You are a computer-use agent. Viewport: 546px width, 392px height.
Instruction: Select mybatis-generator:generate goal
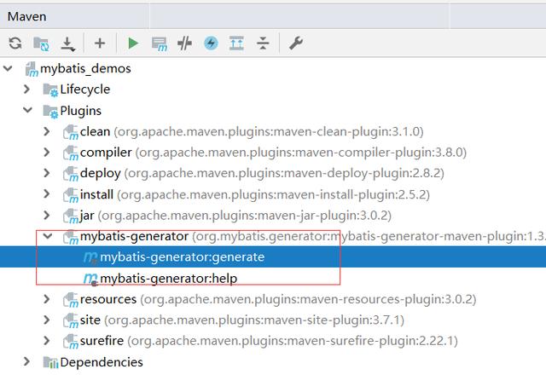(183, 257)
